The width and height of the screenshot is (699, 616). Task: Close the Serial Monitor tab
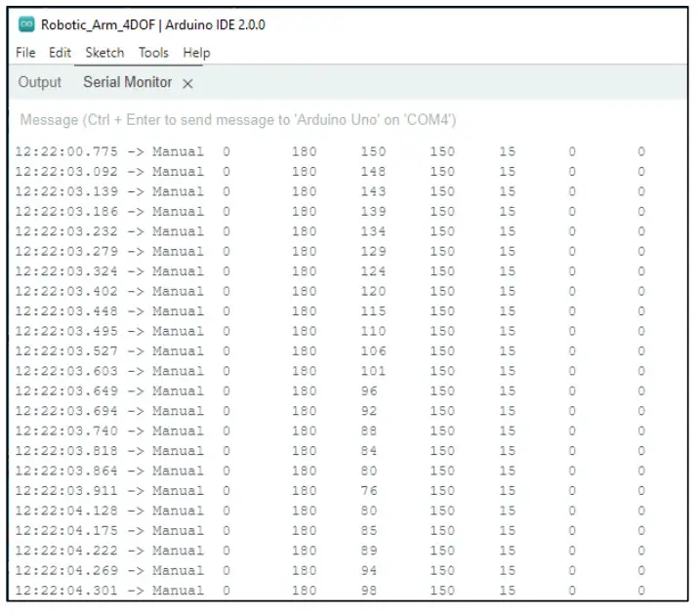coord(187,84)
